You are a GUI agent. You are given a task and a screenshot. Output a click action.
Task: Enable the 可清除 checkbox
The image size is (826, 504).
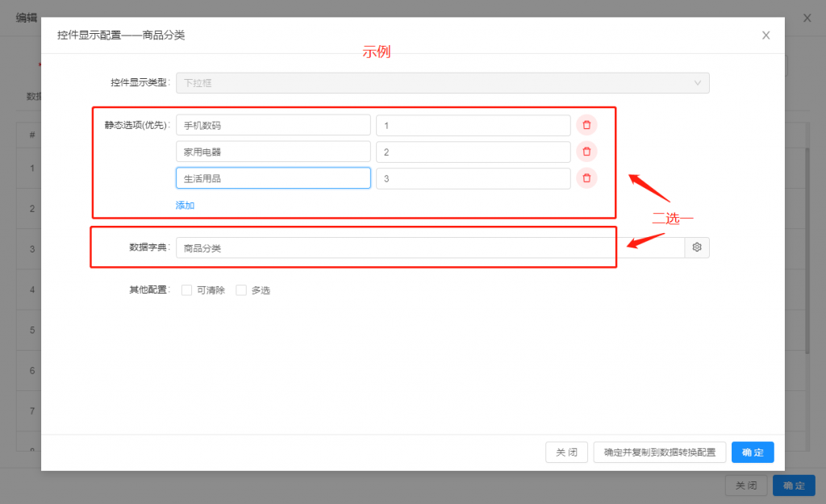coord(187,290)
